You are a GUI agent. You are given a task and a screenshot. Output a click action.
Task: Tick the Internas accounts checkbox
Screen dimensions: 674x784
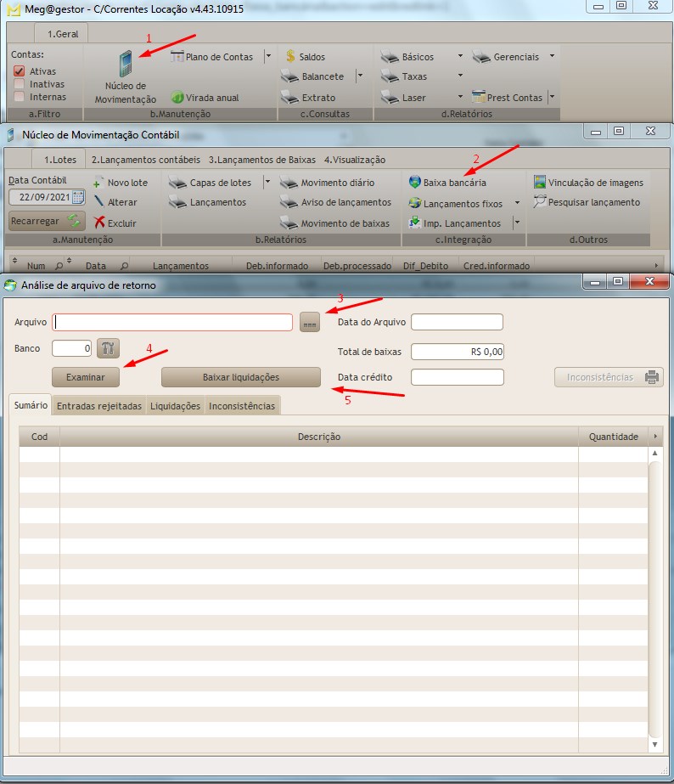[20, 97]
